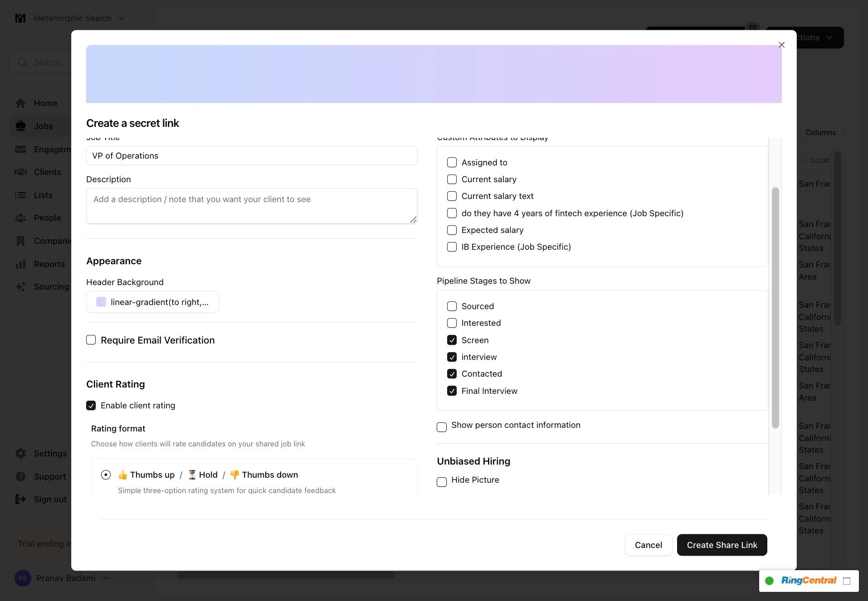The width and height of the screenshot is (868, 601).
Task: Enable Require Email Verification checkbox
Action: point(91,340)
